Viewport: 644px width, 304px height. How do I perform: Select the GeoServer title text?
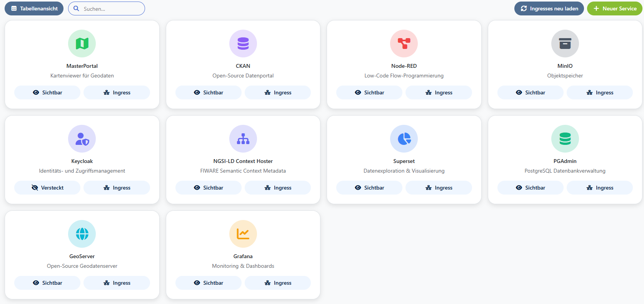click(82, 256)
